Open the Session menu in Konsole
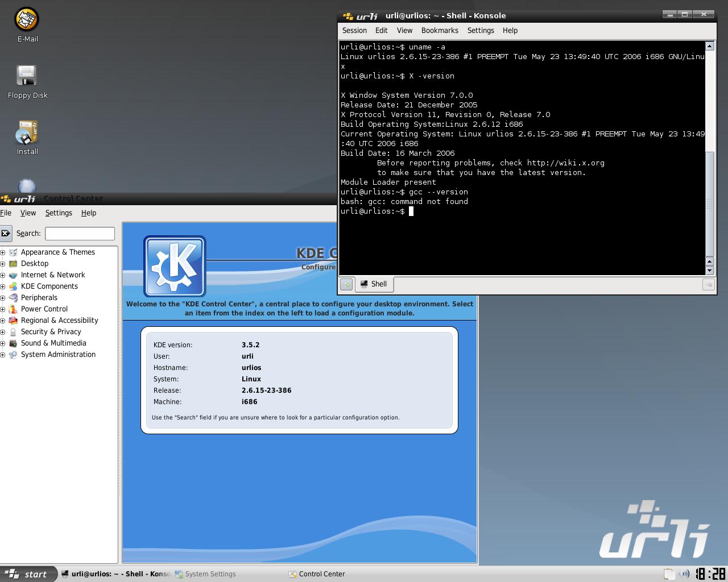The image size is (728, 582). point(354,31)
